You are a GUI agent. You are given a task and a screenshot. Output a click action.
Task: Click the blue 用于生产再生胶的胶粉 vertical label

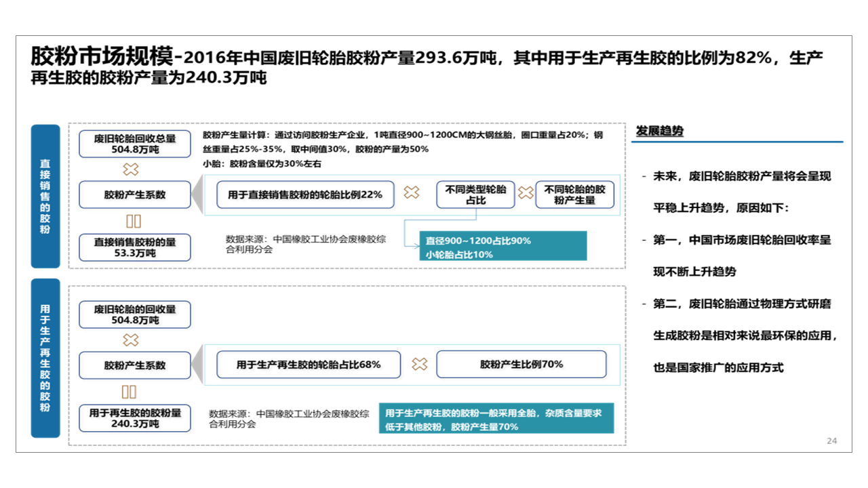(45, 358)
